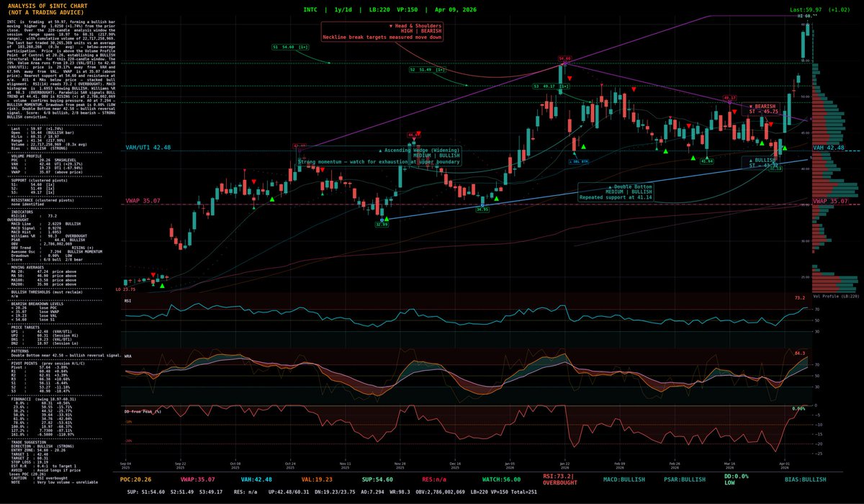This screenshot has height=504, width=864.
Task: Click the 'ENTRY ZONE: 54.60 - 20.26' row
Action: pos(38,451)
